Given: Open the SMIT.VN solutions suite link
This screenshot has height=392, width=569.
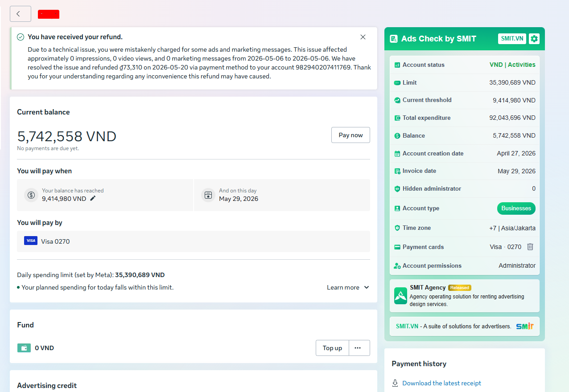Looking at the screenshot, I should coord(465,326).
